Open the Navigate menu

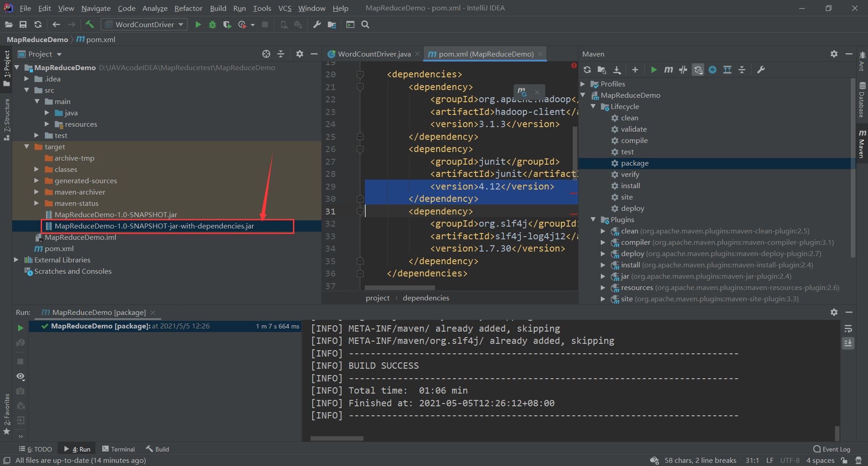96,8
